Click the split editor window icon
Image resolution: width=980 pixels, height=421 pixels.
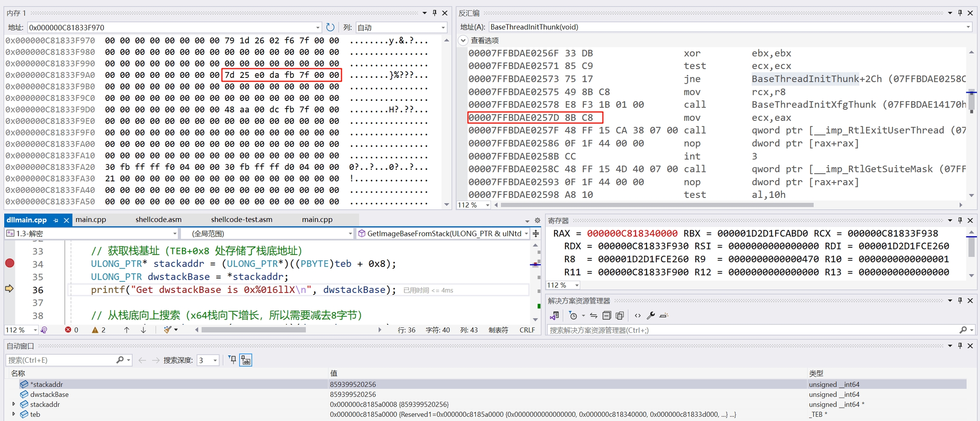(x=536, y=233)
